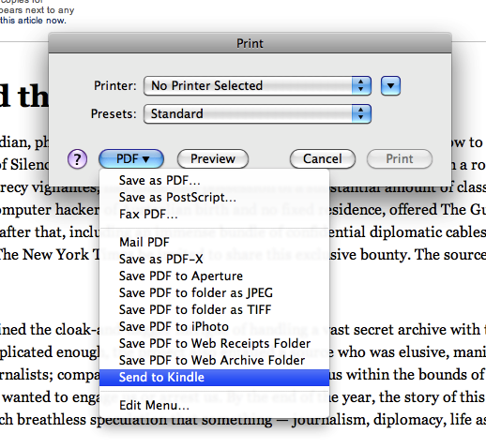Click the purple help question mark button
Screen dimensions: 486x448
(77, 159)
